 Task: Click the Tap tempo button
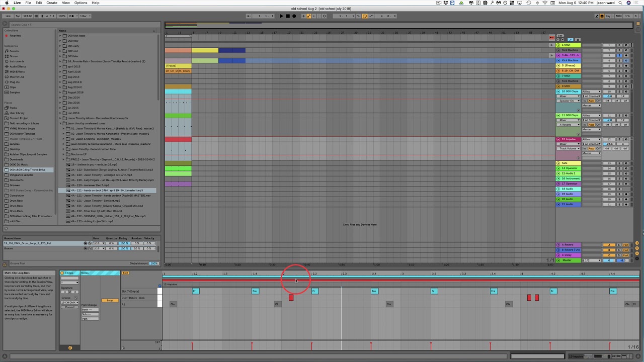point(18,16)
